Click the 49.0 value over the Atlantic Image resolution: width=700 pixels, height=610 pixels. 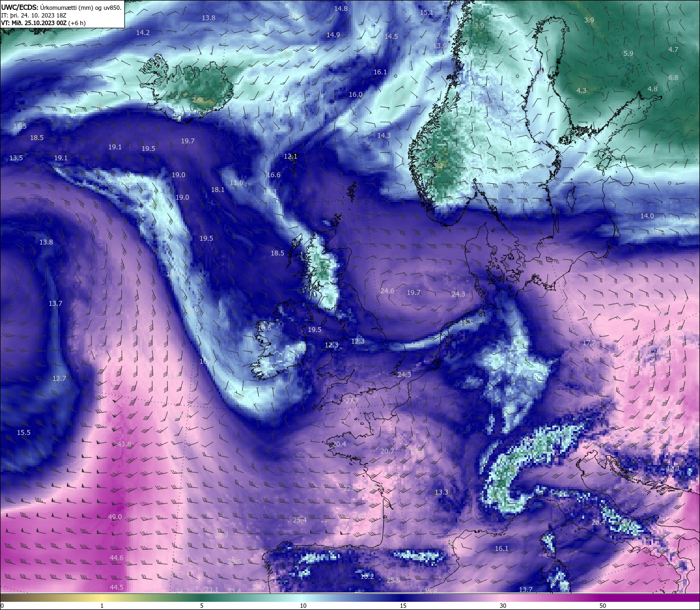(115, 517)
